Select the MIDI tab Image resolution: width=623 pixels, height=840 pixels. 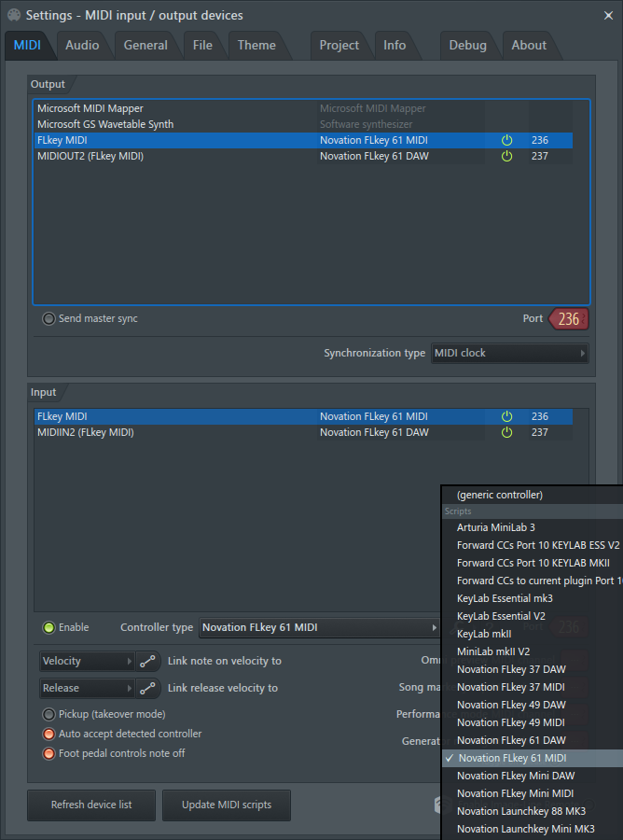(x=27, y=46)
